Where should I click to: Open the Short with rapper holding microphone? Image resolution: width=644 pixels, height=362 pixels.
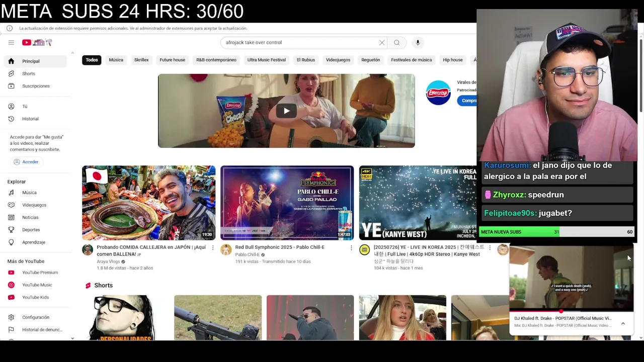tap(310, 318)
